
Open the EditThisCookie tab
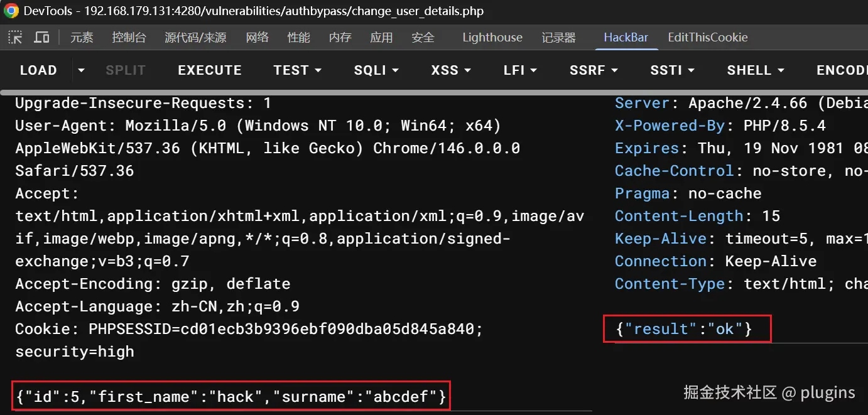pyautogui.click(x=708, y=38)
